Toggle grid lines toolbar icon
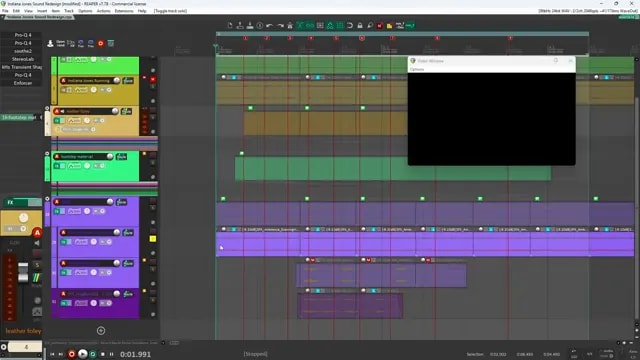The width and height of the screenshot is (640, 360). 340,25
